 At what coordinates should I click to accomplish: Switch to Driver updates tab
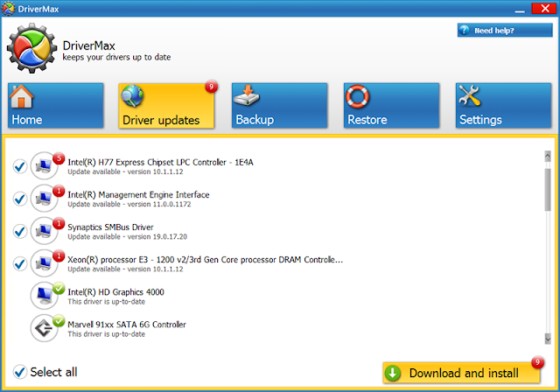[166, 106]
